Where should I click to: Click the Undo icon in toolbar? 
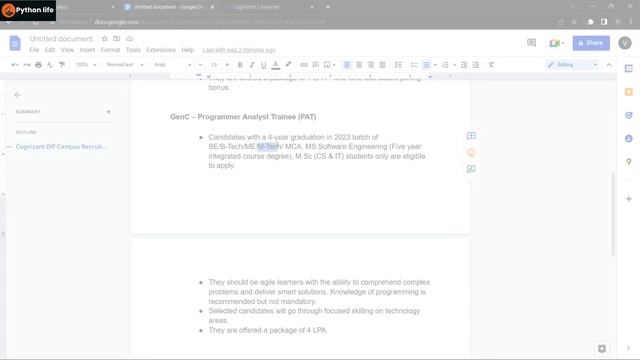(15, 65)
